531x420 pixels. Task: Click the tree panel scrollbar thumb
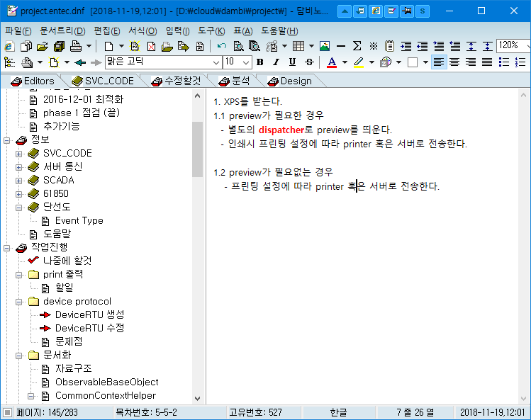point(197,149)
